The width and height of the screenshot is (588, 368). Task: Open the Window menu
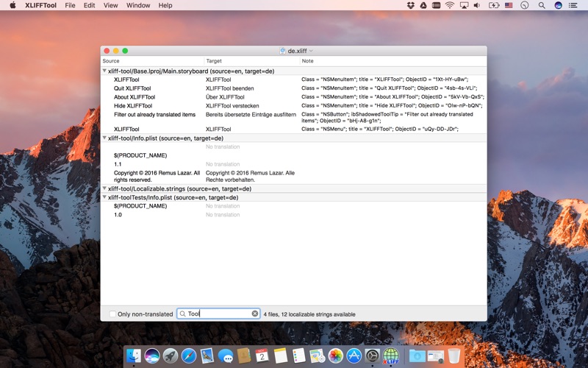point(138,5)
